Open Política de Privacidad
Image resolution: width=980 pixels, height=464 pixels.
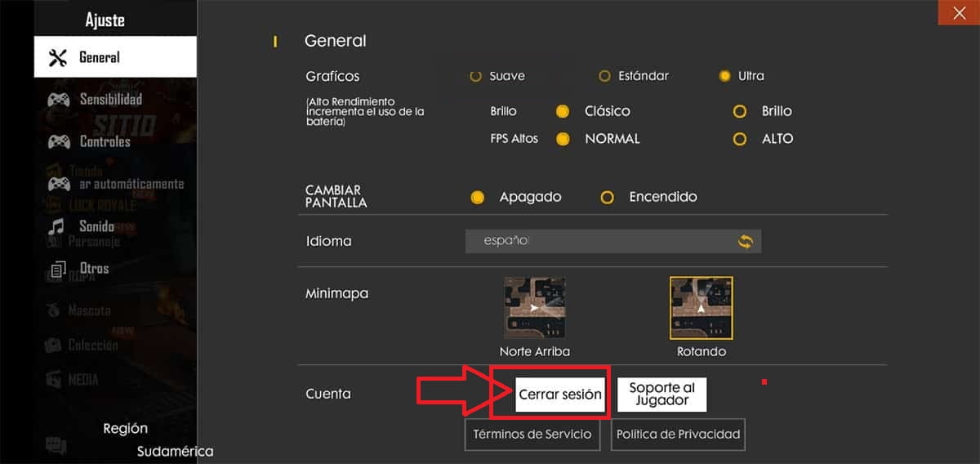click(678, 435)
